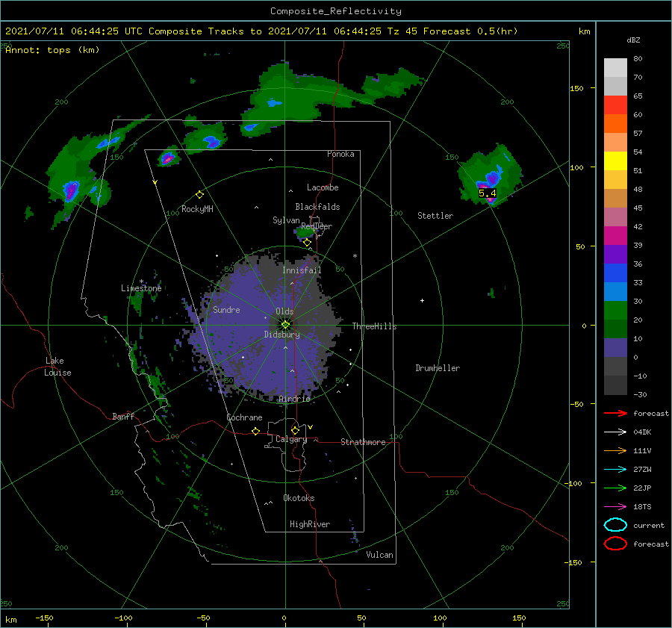Click the 5.4 storm top annotation
Screen dimensions: 672x628
click(x=488, y=193)
